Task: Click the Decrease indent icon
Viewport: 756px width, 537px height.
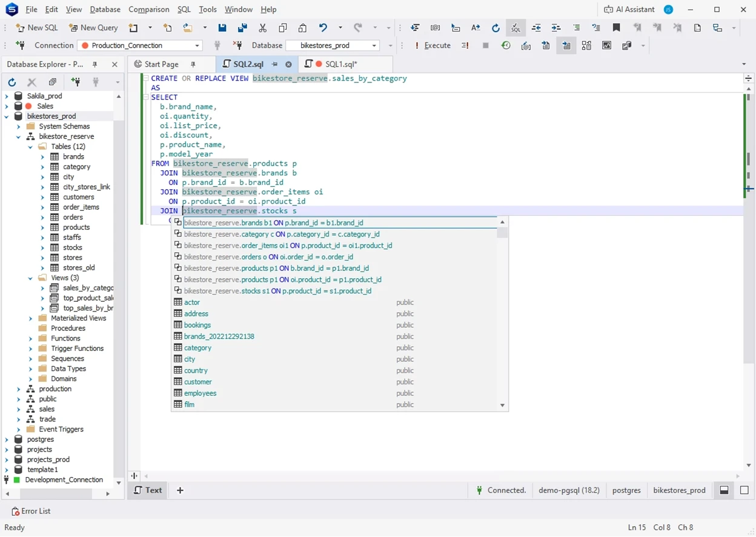Action: [536, 28]
